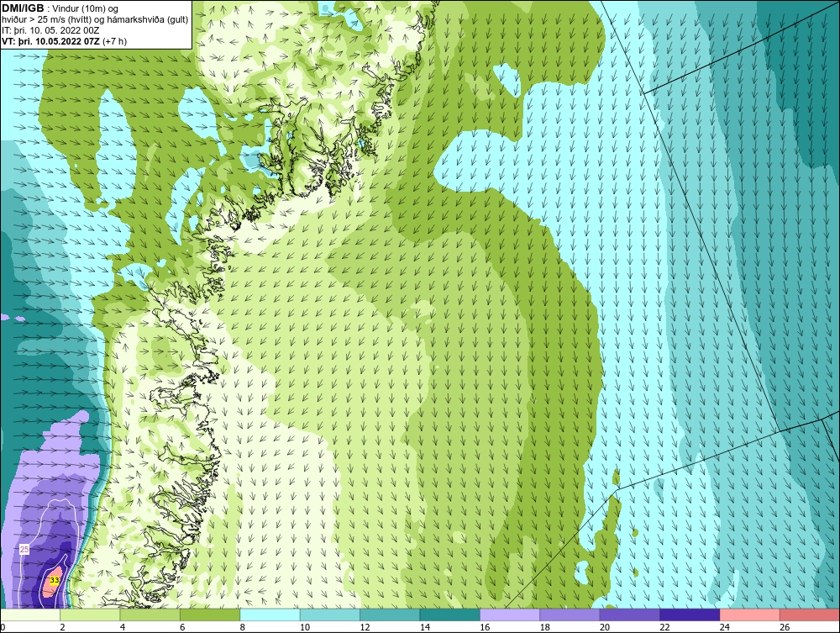Click the 14-16 m/s dark teal legend swatch

[450, 615]
